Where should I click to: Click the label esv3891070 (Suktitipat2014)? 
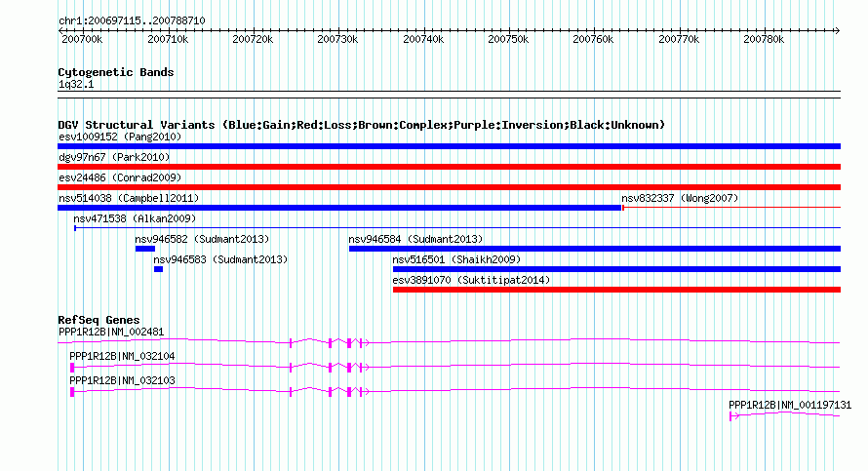tap(471, 280)
